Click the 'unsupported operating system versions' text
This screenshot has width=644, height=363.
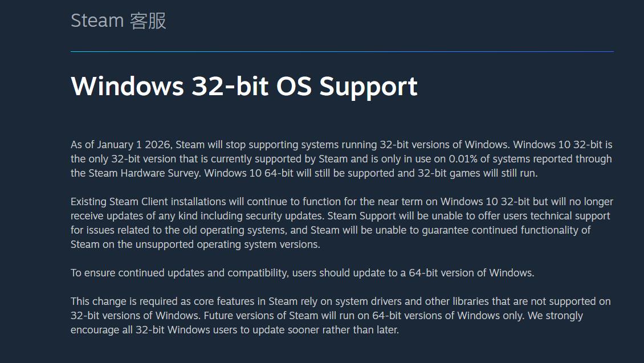227,244
